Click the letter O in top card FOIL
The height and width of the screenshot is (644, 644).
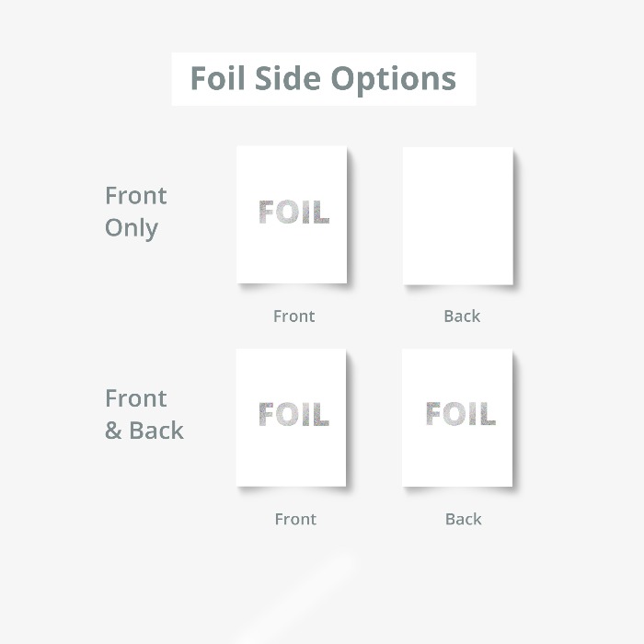287,213
